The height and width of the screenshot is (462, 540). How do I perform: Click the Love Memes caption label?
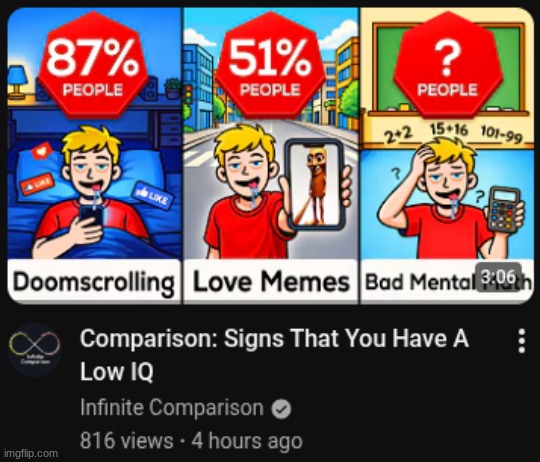point(271,282)
